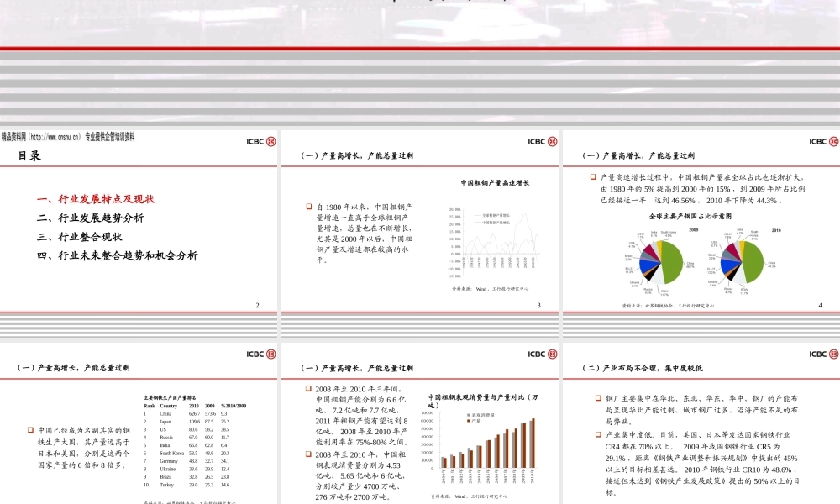Viewport: 840px width, 504px height.
Task: Click ICBC logo above the pie charts slide
Action: tap(824, 141)
